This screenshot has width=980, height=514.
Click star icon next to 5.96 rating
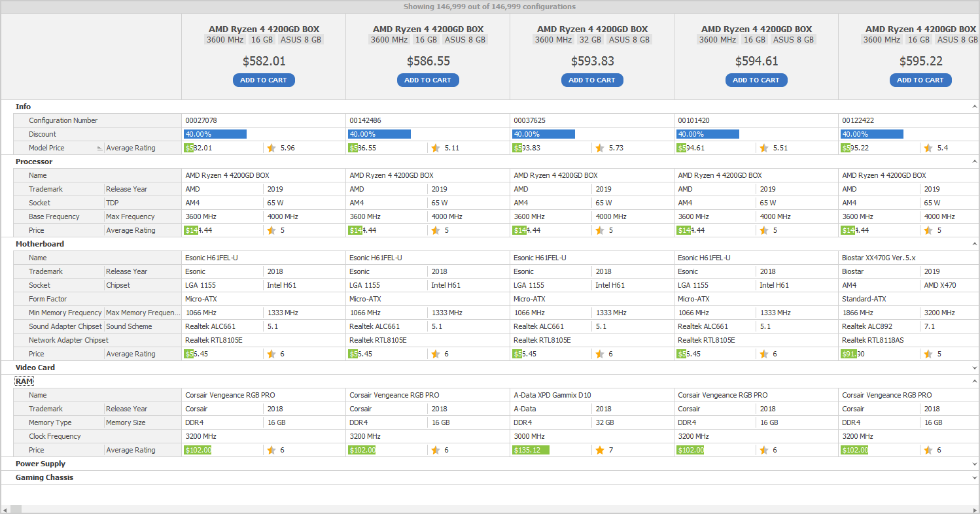coord(271,148)
